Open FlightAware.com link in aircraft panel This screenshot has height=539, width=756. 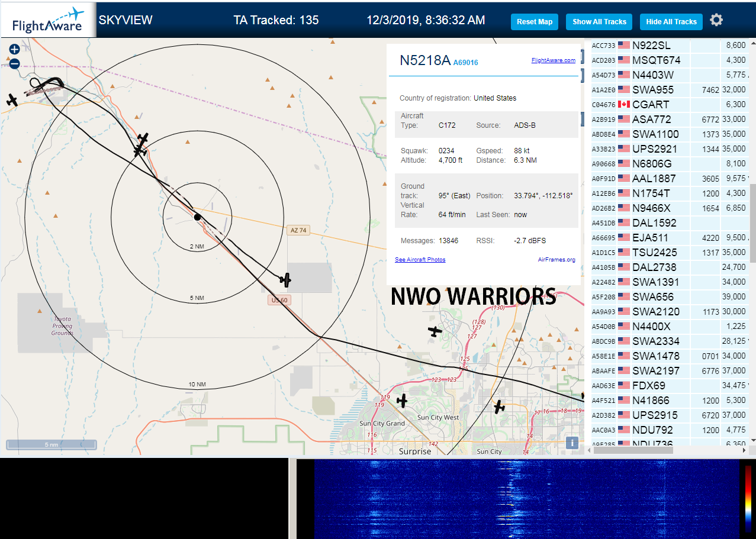point(554,60)
